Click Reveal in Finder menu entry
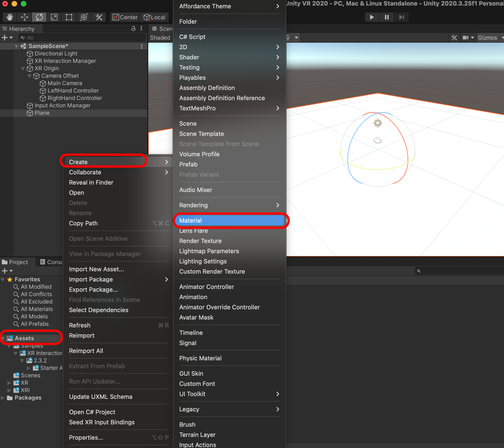The width and height of the screenshot is (504, 448). point(91,182)
